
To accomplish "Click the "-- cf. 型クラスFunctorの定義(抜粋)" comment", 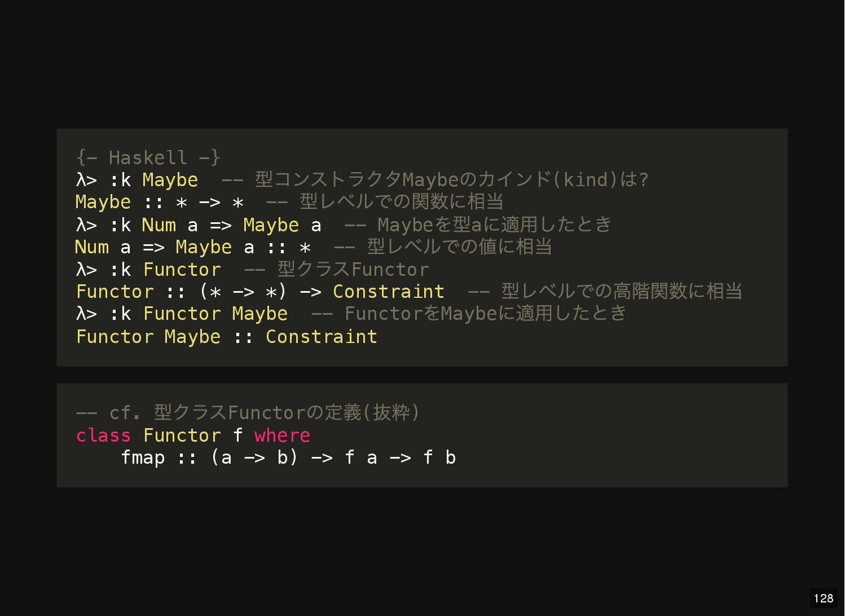I will pos(248,412).
